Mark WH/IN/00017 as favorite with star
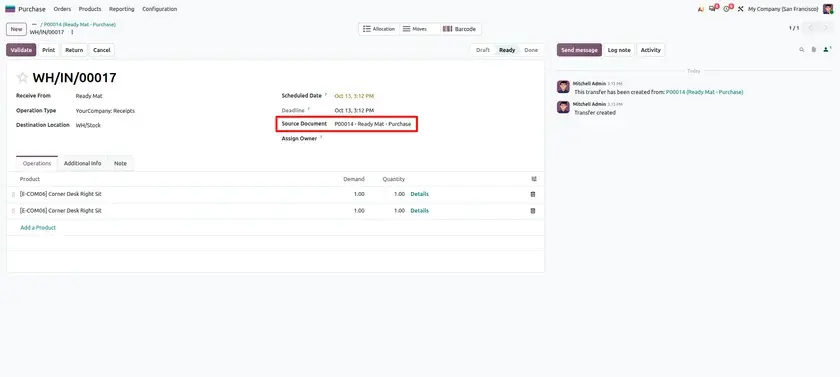The width and height of the screenshot is (840, 377). [22, 78]
